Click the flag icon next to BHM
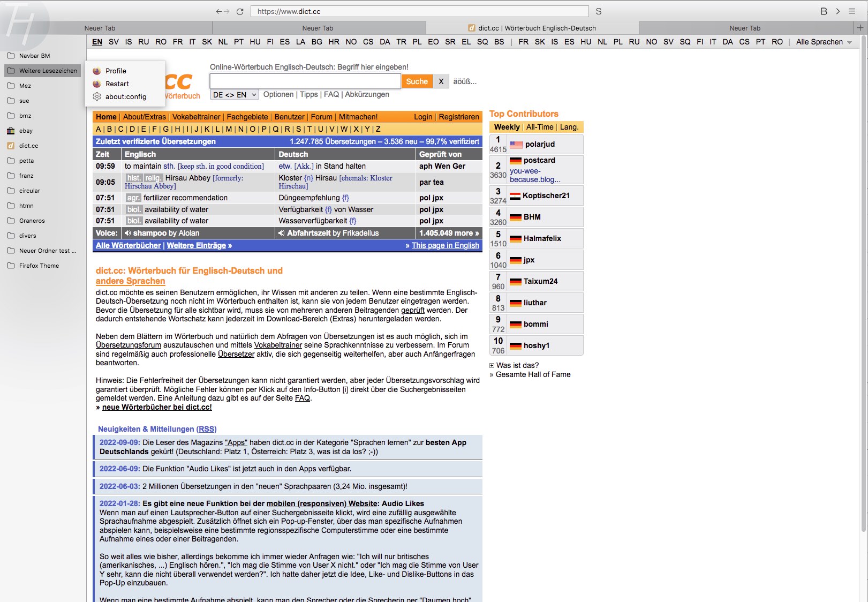868x602 pixels. click(x=516, y=217)
